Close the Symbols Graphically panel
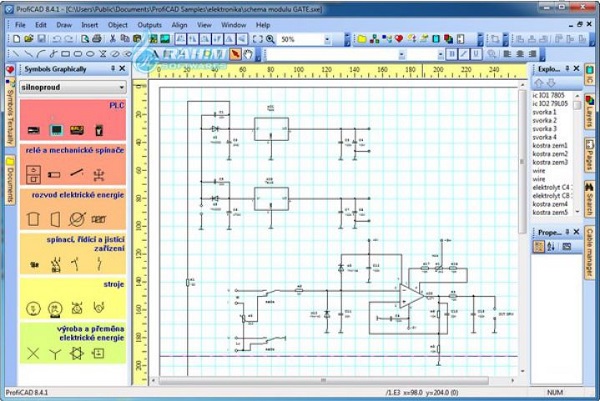 click(x=122, y=68)
